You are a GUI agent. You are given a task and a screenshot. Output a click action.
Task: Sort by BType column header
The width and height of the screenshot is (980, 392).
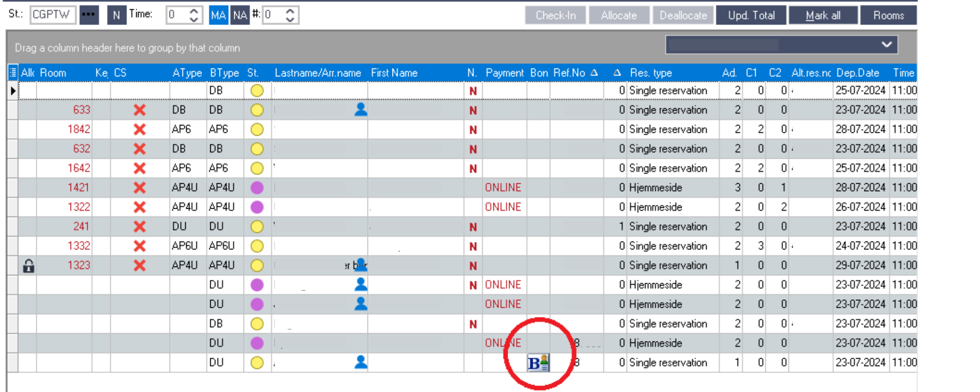225,73
